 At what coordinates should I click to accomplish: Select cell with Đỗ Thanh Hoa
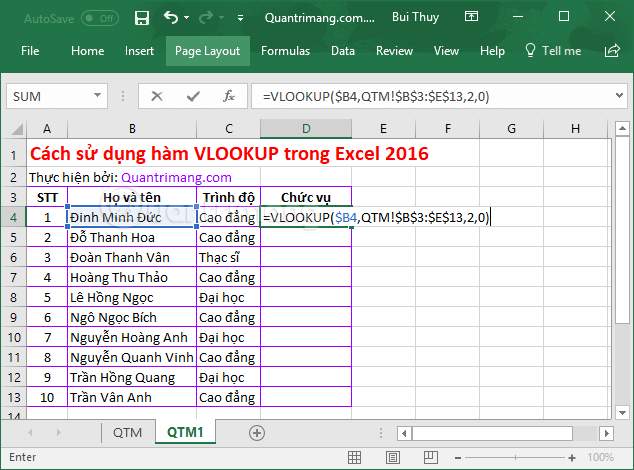point(132,237)
